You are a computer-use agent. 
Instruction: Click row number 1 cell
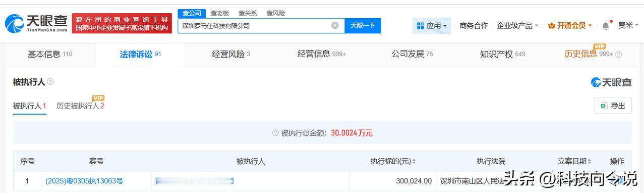(x=27, y=181)
